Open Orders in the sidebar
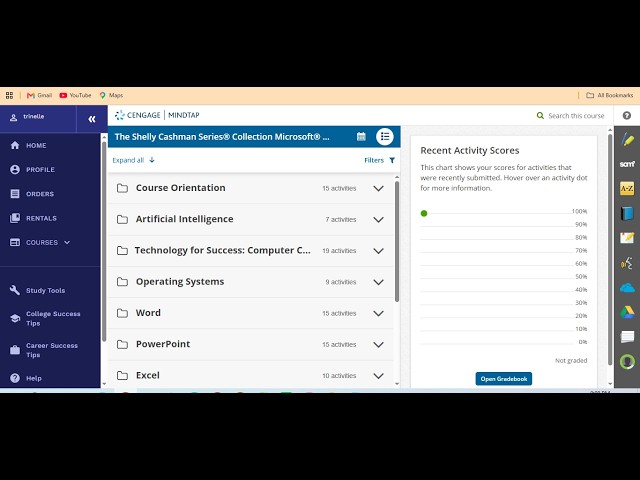Viewport: 640px width, 480px height. [x=40, y=194]
